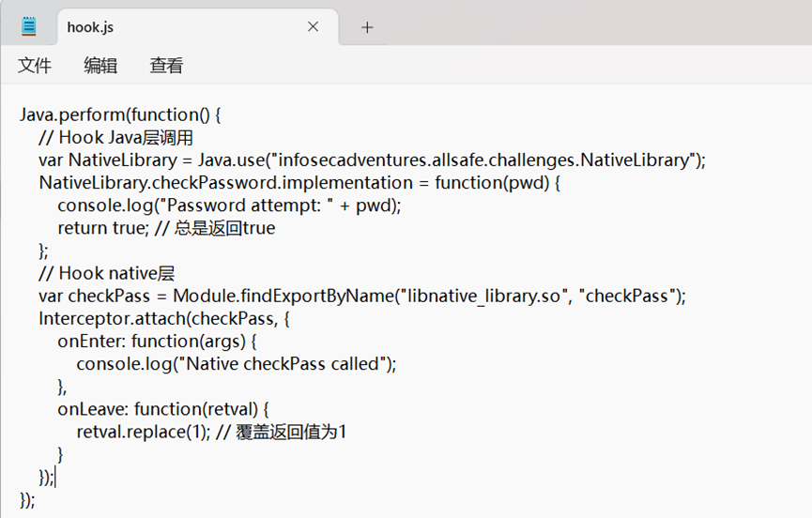Click the word console.log in Password attempt line
812x518 pixels.
tap(106, 206)
